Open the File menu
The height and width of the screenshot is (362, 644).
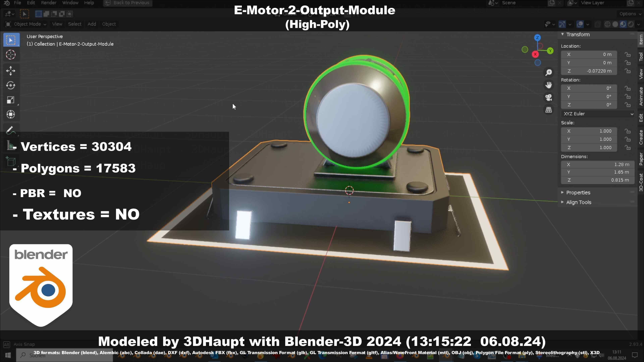pos(17,3)
